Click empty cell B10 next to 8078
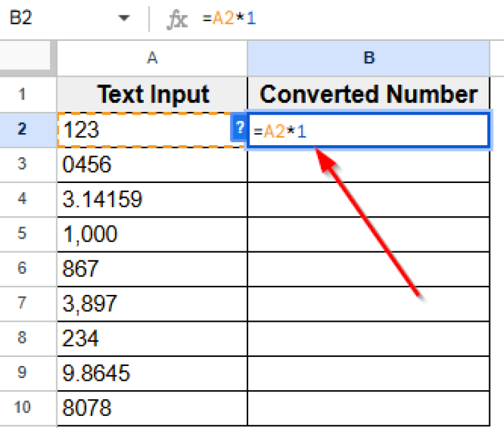This screenshot has height=428, width=504. (x=368, y=408)
